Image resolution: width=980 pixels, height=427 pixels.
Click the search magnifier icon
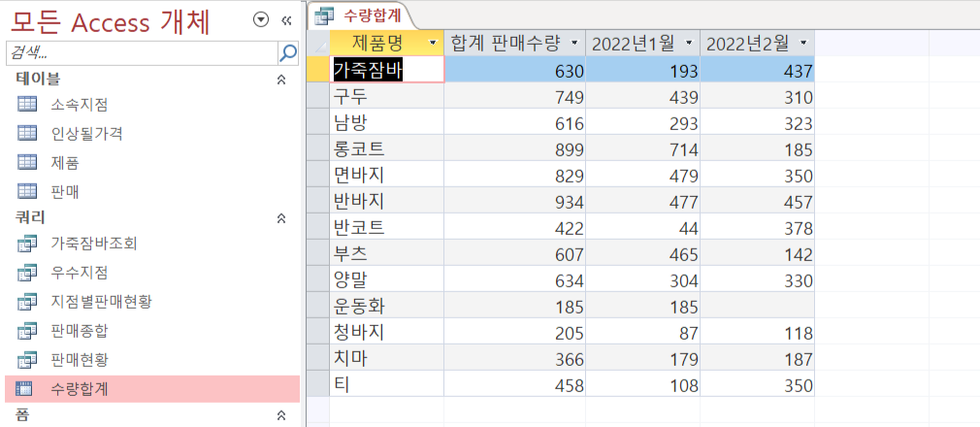287,52
